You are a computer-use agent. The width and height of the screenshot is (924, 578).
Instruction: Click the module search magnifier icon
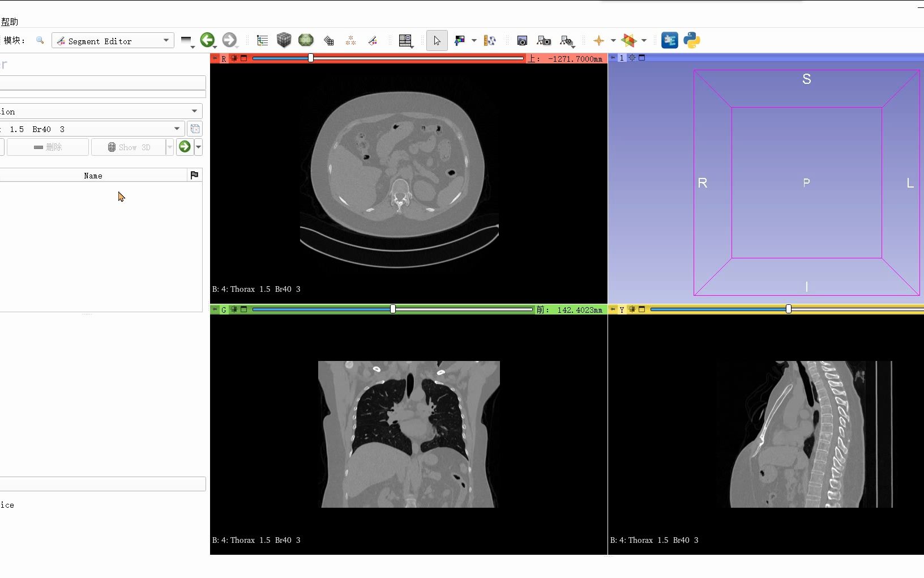40,40
